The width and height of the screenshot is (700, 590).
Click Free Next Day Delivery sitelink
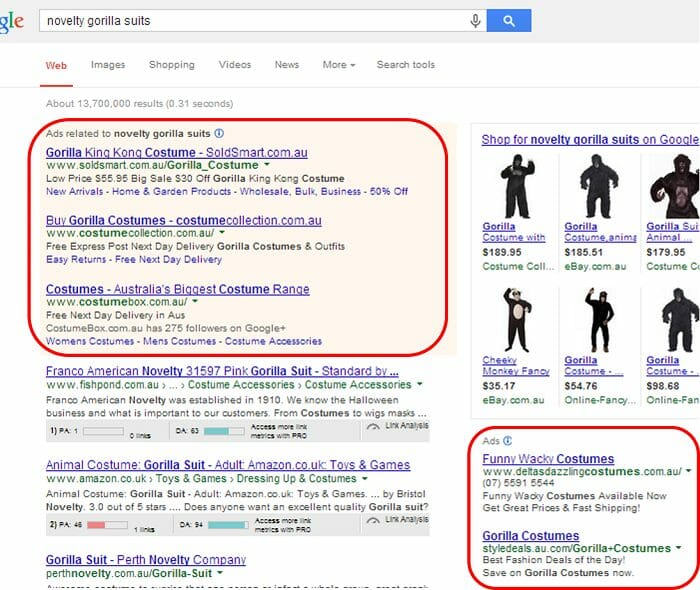point(168,259)
